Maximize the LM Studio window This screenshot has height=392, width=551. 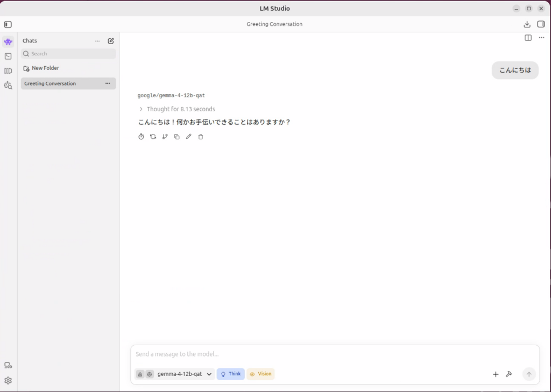(x=529, y=9)
